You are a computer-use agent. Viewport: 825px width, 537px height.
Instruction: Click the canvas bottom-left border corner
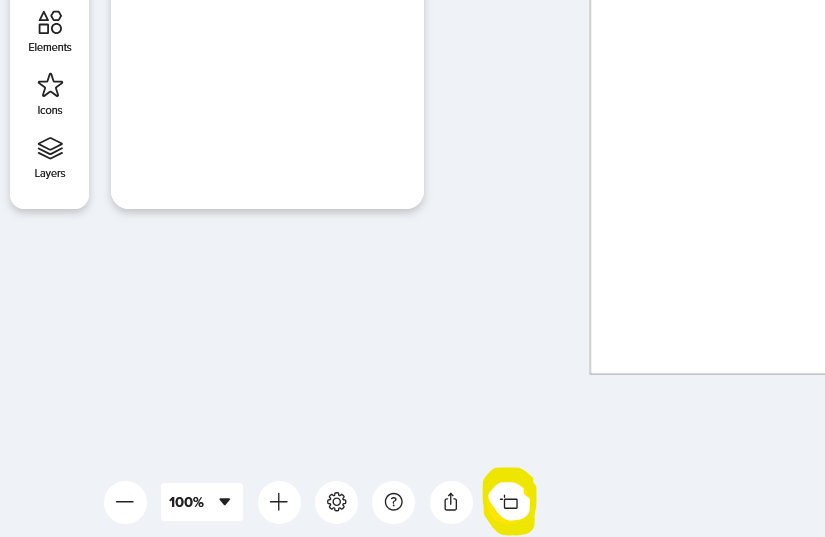coord(591,373)
